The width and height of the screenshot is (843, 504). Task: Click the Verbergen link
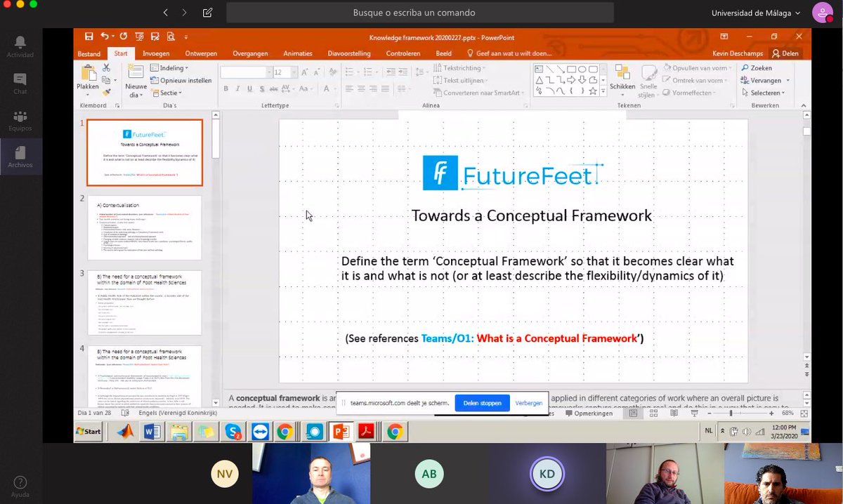coord(528,403)
